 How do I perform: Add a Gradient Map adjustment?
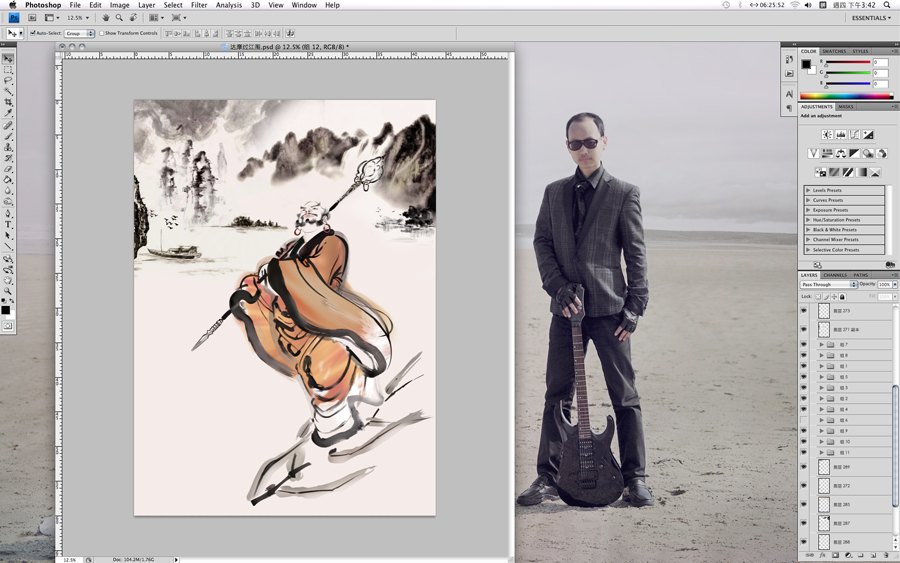(x=862, y=172)
